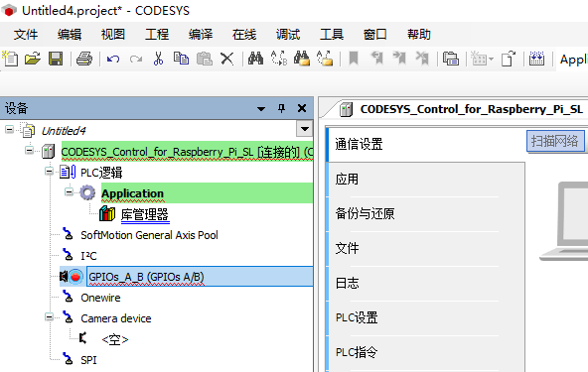Toggle bookmark flag icon
The image size is (588, 372).
tap(354, 59)
